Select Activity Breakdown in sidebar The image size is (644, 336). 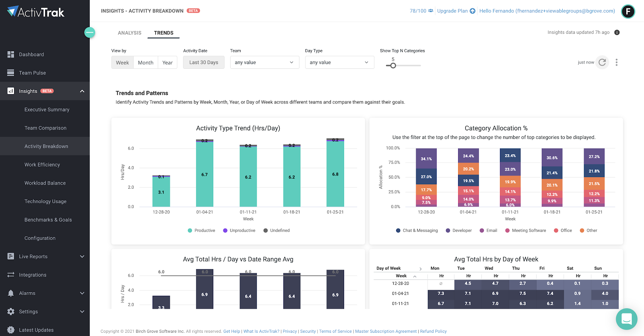coord(46,146)
